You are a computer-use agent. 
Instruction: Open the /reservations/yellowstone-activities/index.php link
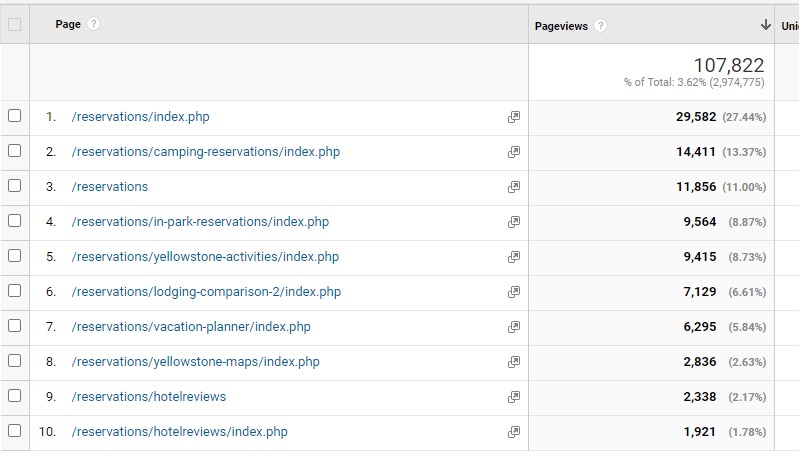205,257
